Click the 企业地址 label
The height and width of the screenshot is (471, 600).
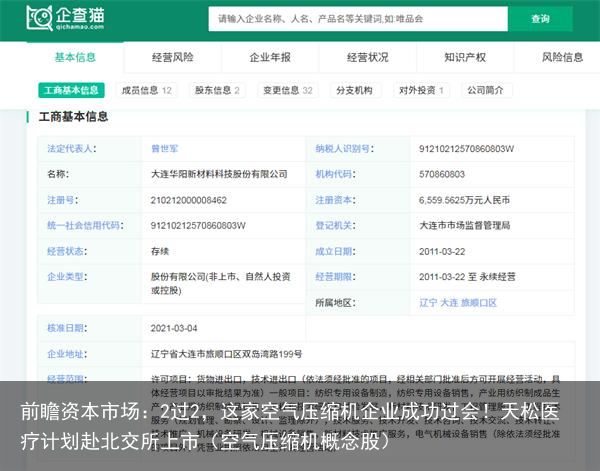[x=67, y=354]
